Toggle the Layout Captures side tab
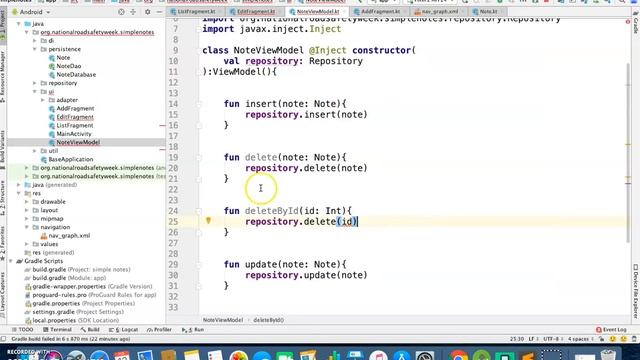 point(3,295)
